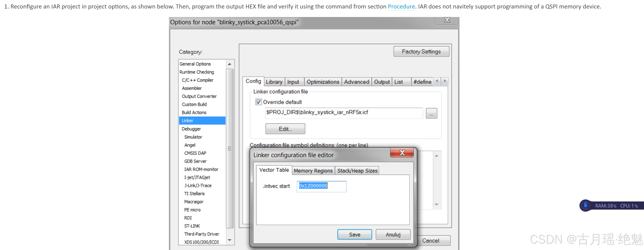644x250 pixels.
Task: Select Debugger in category list
Action: tap(191, 129)
